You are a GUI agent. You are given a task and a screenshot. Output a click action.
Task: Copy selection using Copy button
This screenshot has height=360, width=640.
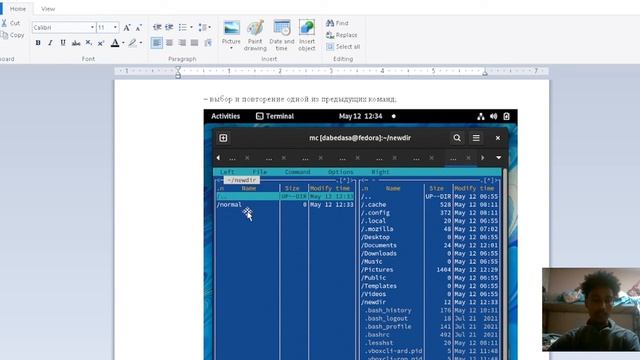pyautogui.click(x=12, y=35)
